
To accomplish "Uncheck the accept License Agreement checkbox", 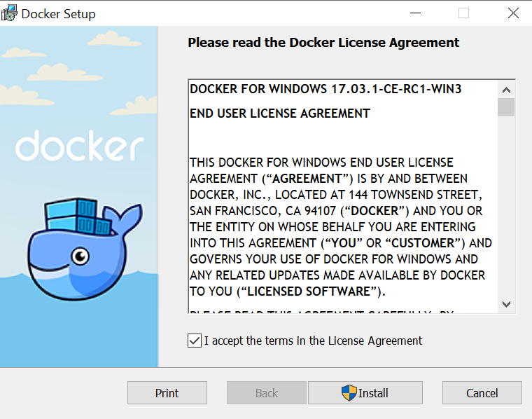I will [x=195, y=341].
